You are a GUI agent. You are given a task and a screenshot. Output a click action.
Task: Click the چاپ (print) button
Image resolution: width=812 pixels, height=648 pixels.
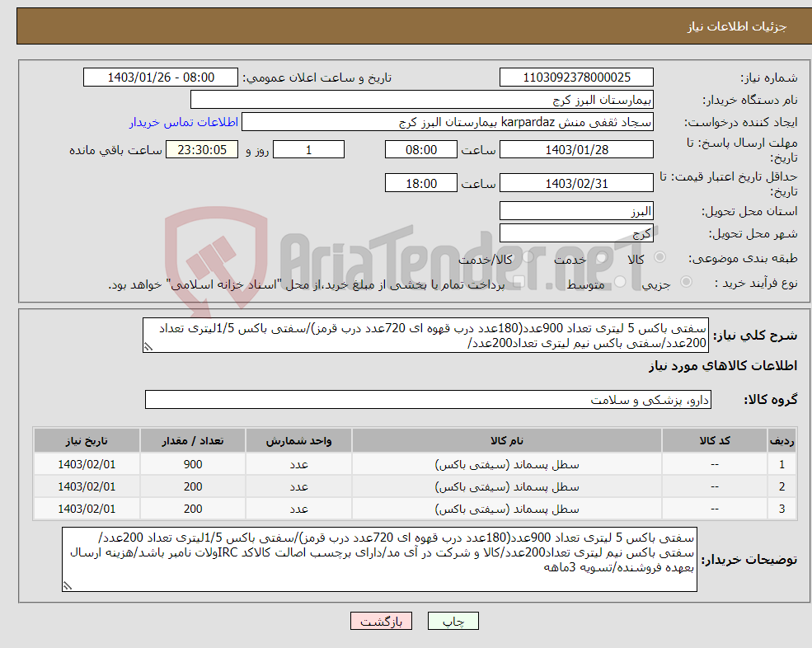coord(453,621)
